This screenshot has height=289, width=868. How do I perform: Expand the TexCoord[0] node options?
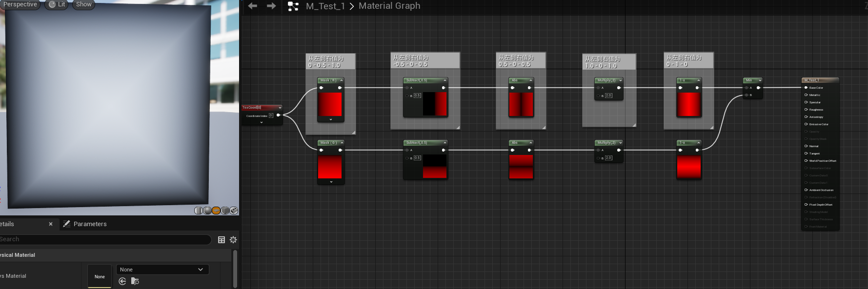click(262, 122)
